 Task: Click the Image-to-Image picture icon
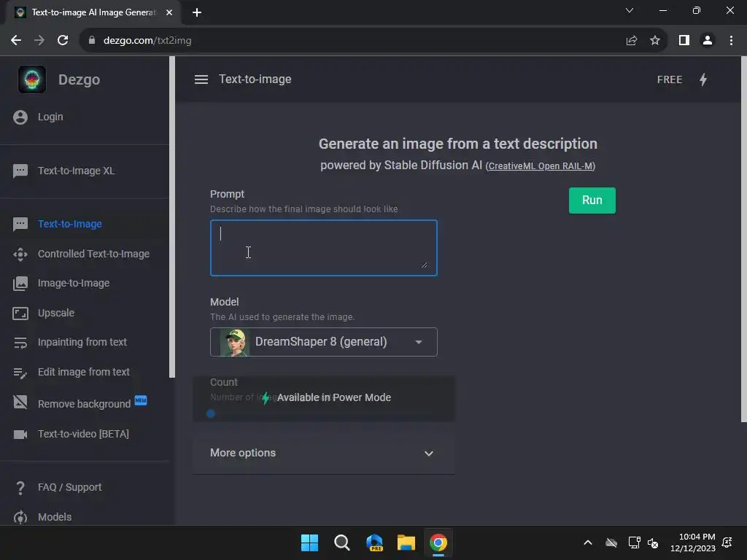[20, 284]
